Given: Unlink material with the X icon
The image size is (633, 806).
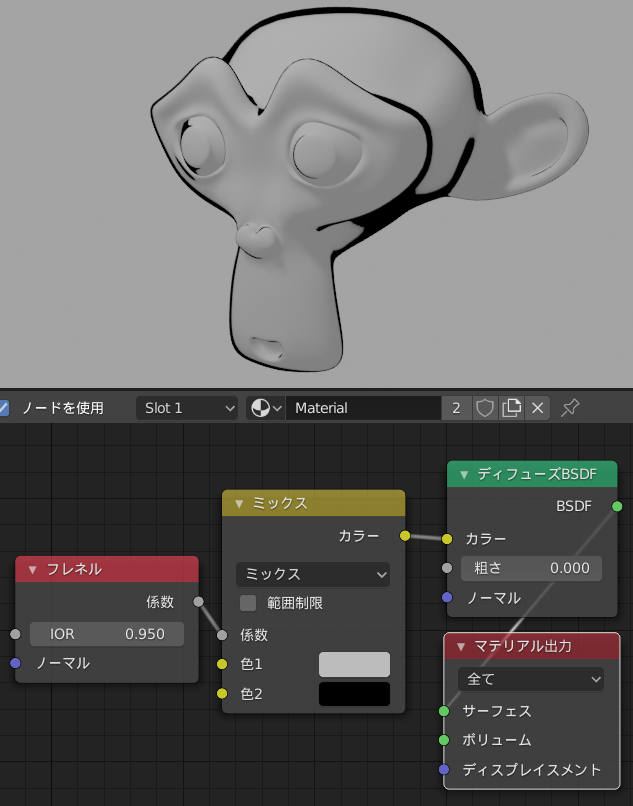Looking at the screenshot, I should click(537, 408).
